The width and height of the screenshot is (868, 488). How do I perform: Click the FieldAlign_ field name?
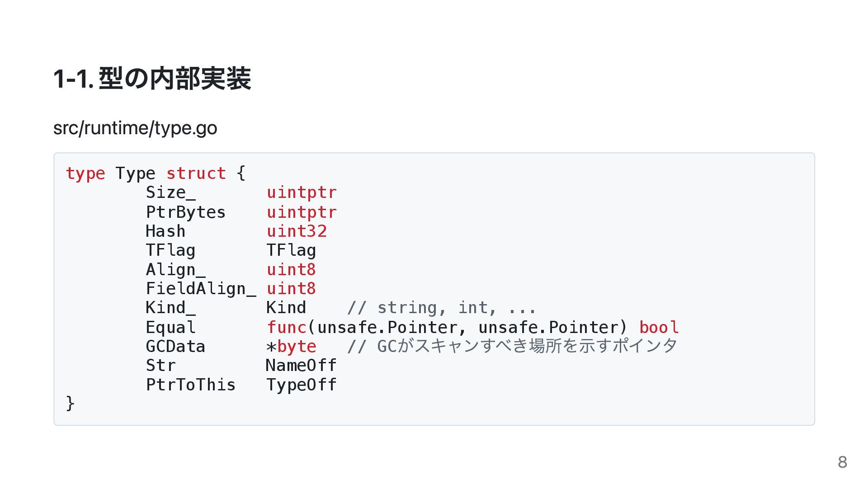click(x=201, y=289)
